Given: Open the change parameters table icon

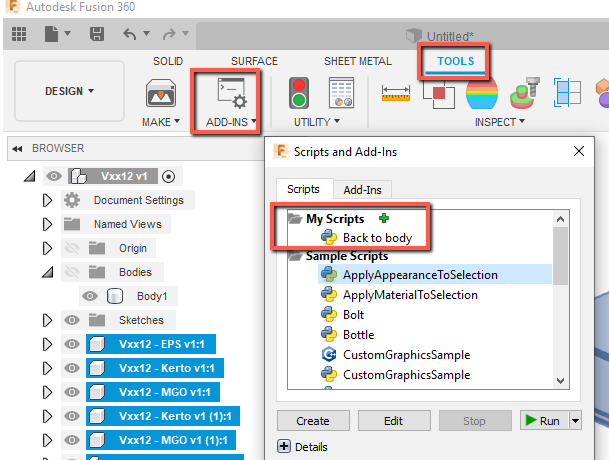Looking at the screenshot, I should pos(341,92).
